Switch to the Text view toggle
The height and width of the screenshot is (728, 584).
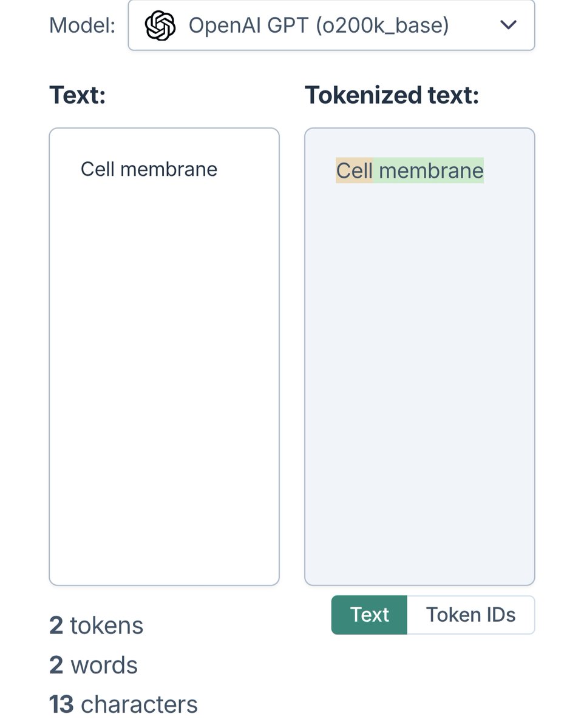[x=369, y=615]
